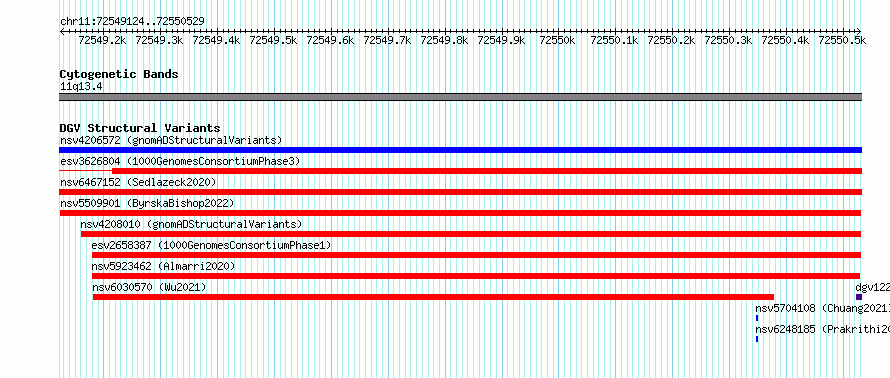Click the red nsv5509901 variant bar

tap(460, 213)
